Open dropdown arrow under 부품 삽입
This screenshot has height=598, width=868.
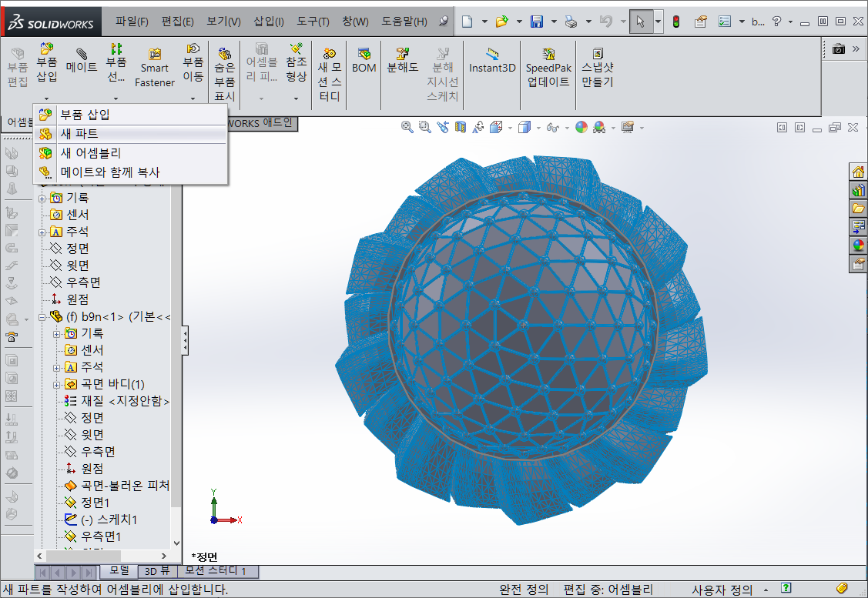point(46,99)
